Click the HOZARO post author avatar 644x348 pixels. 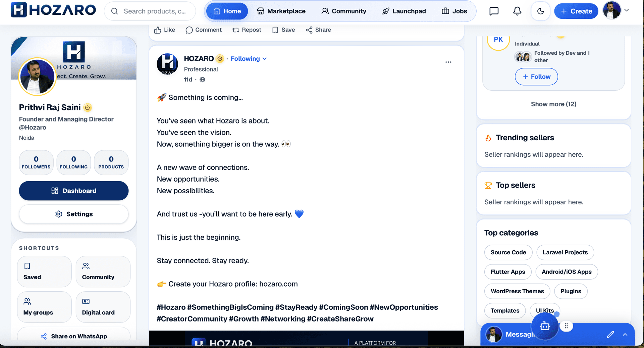click(167, 64)
